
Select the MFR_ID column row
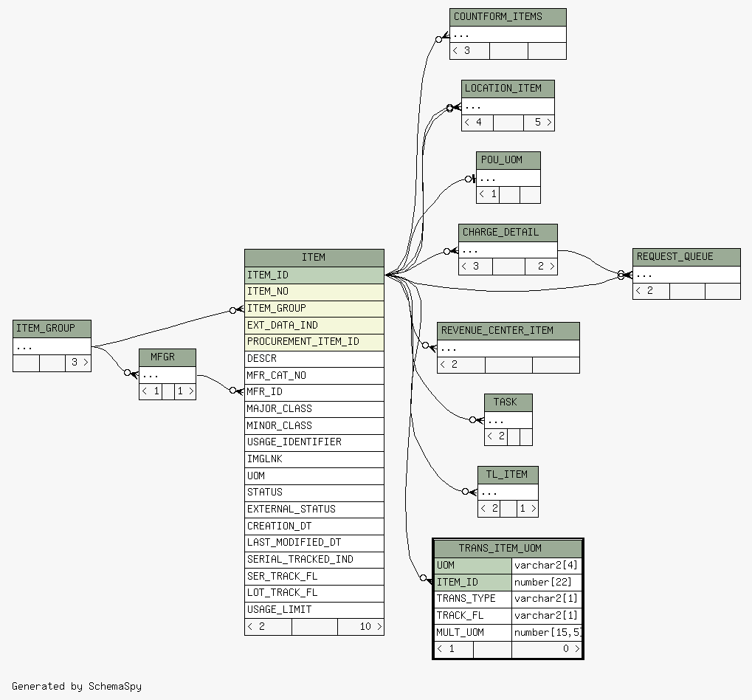(314, 392)
